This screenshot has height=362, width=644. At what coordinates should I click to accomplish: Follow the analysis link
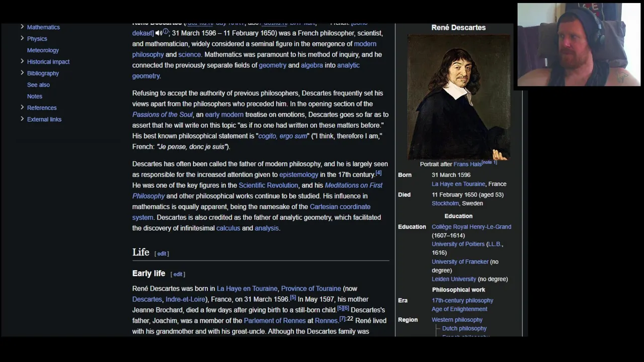point(267,228)
